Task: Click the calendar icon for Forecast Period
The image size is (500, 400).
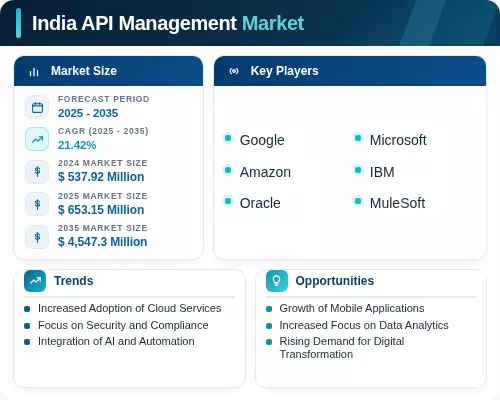Action: click(x=37, y=107)
